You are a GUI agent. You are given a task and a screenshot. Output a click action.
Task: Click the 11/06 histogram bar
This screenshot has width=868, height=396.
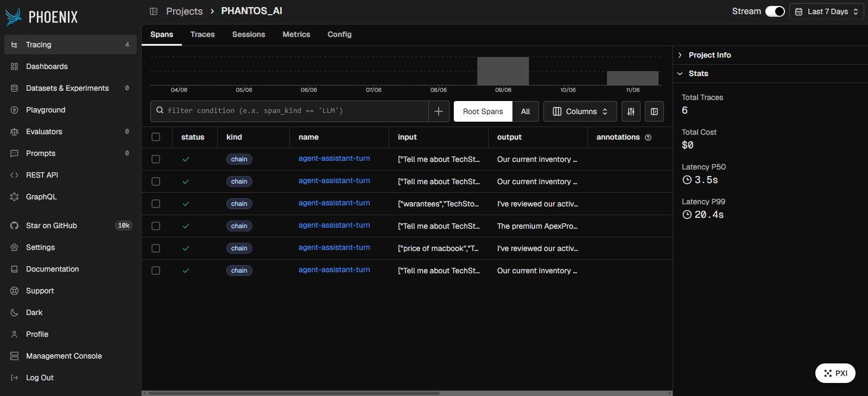click(x=632, y=78)
